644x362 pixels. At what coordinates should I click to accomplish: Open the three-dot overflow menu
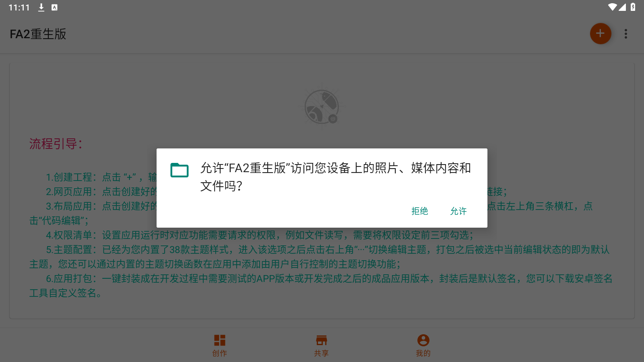point(625,34)
